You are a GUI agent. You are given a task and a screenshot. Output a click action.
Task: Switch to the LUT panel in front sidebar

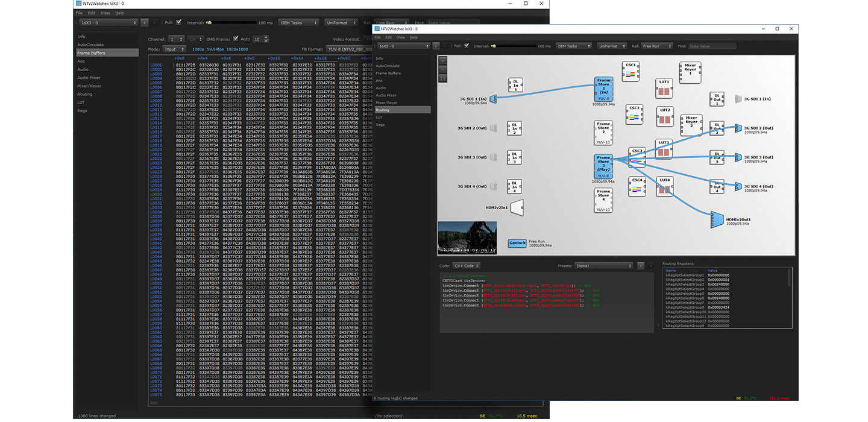coord(380,117)
